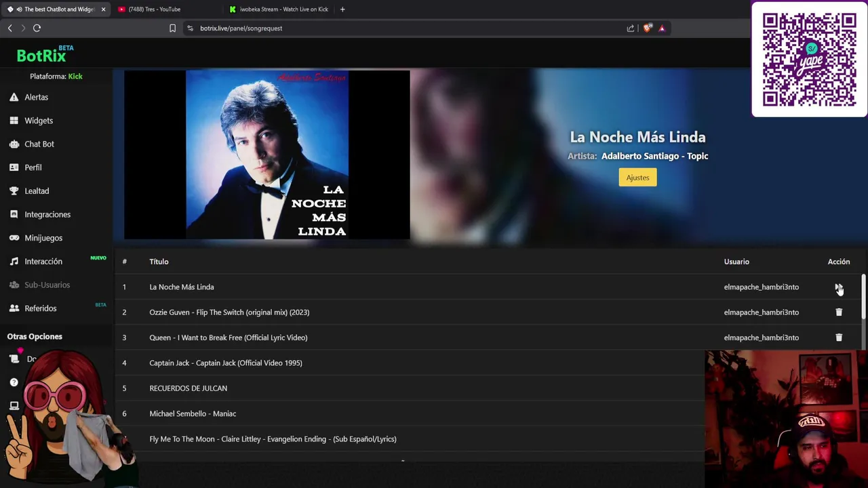The image size is (868, 488).
Task: Open Sub-Usuarios in the sidebar
Action: [x=47, y=285]
